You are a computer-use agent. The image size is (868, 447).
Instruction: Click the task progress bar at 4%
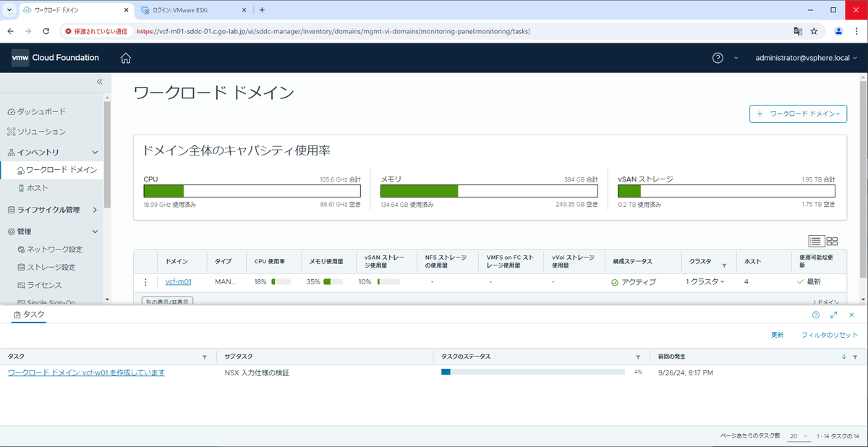click(533, 372)
